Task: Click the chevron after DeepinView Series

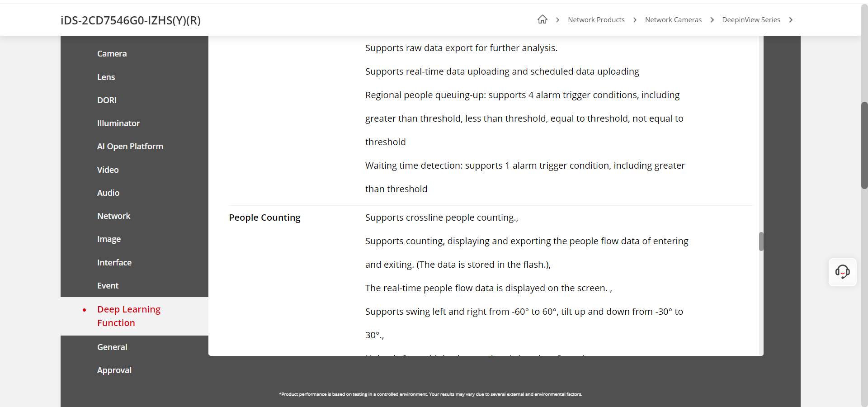Action: click(791, 20)
